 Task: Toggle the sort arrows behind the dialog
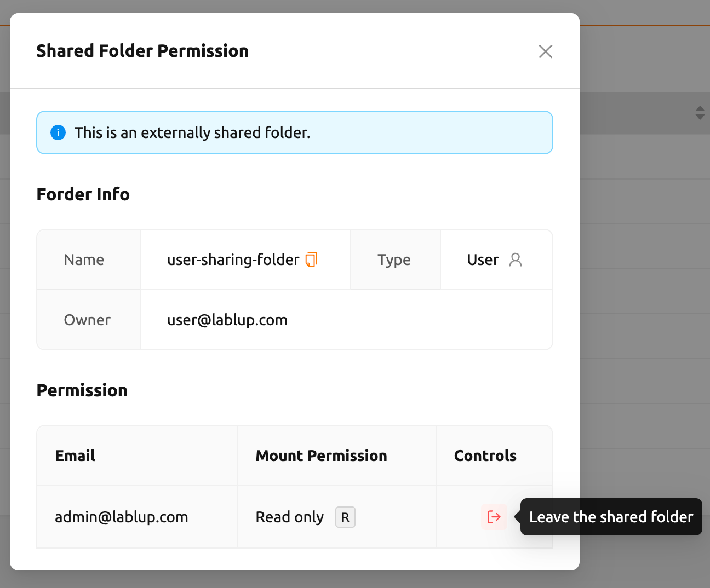700,113
